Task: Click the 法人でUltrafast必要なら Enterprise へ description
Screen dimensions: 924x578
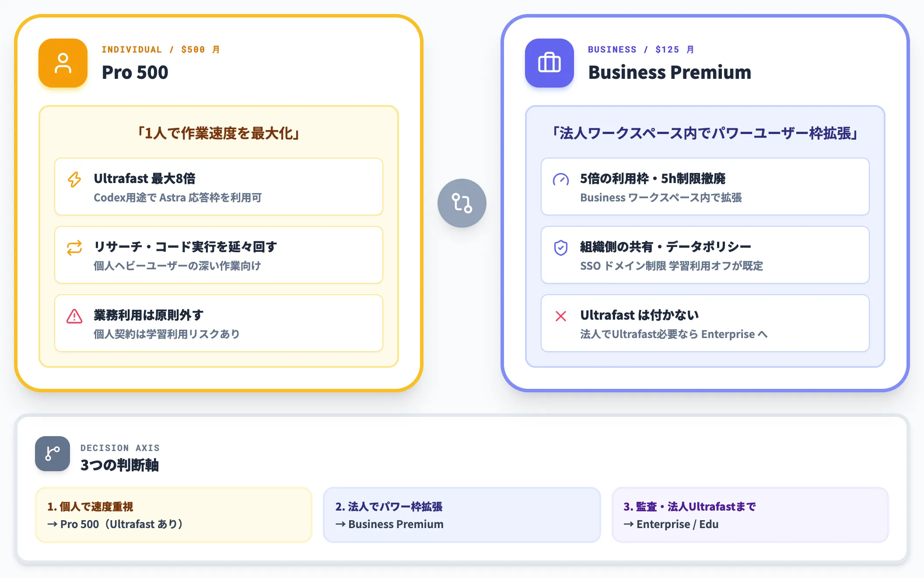Action: tap(674, 334)
